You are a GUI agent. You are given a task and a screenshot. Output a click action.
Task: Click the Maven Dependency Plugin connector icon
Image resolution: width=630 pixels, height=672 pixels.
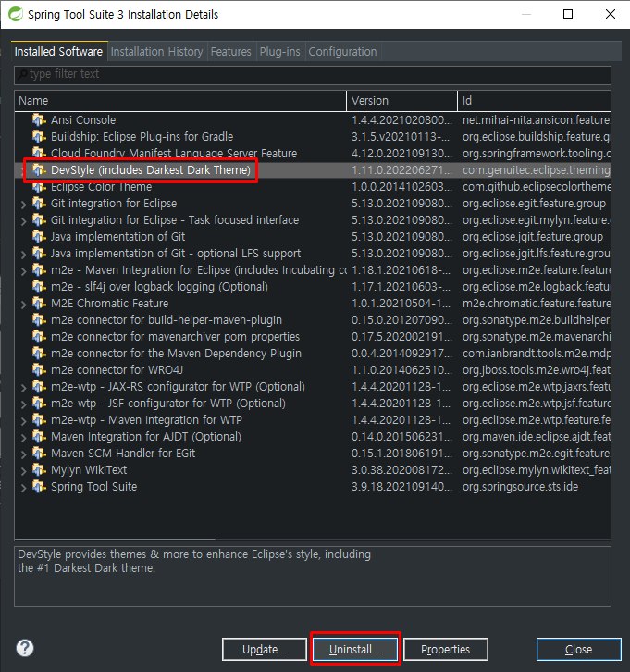[39, 354]
